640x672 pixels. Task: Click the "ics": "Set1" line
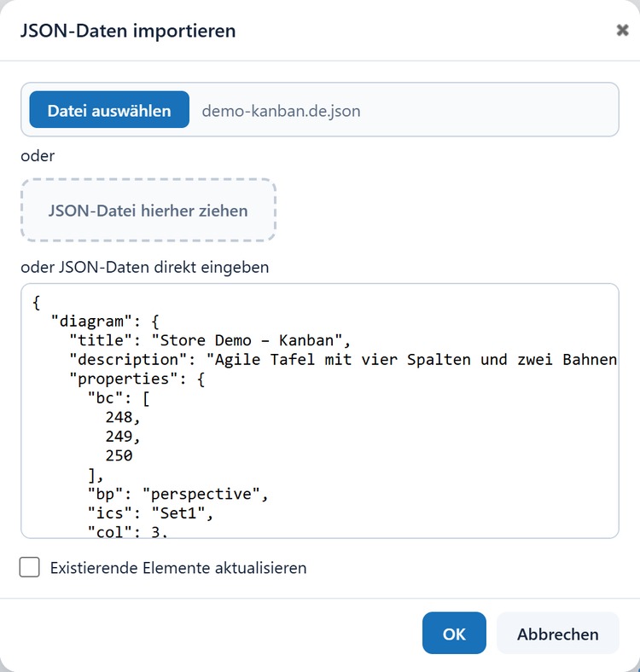click(x=150, y=513)
